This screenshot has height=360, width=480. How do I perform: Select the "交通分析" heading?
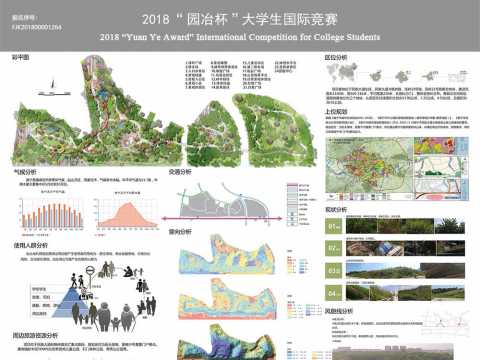(x=180, y=172)
